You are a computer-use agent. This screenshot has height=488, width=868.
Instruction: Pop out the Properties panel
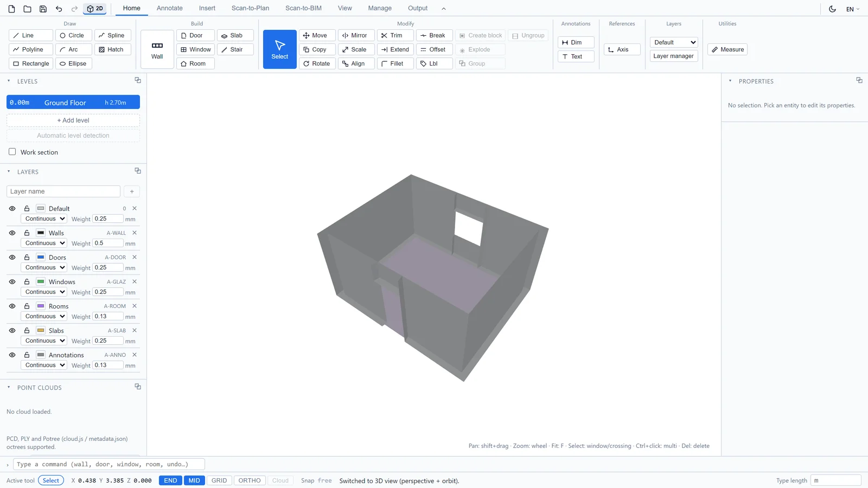(859, 80)
